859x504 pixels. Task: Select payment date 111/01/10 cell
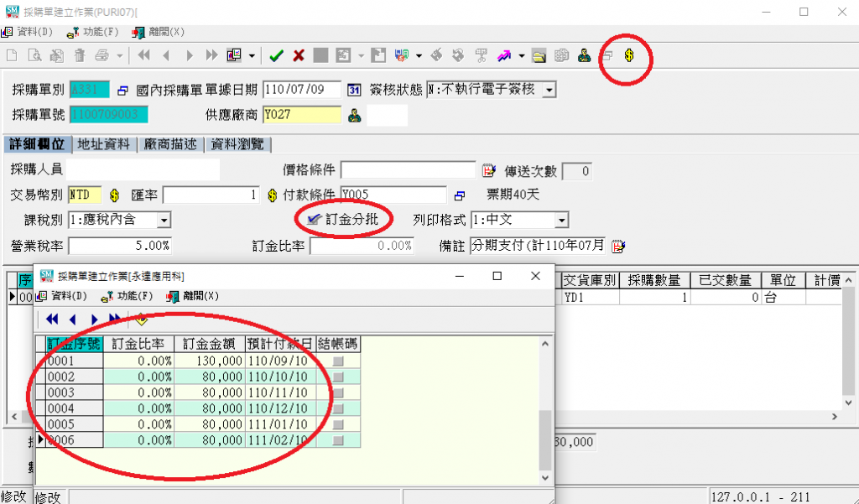(280, 424)
